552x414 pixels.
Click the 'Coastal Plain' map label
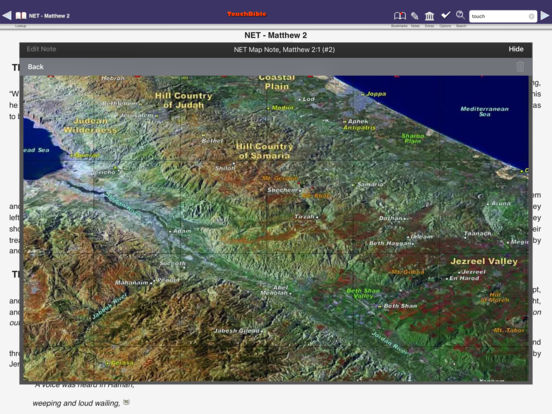tap(277, 82)
